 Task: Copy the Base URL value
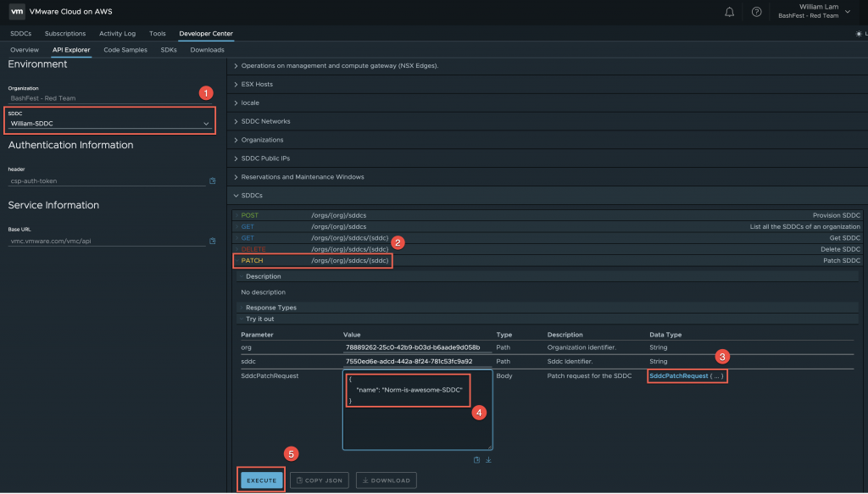(213, 241)
